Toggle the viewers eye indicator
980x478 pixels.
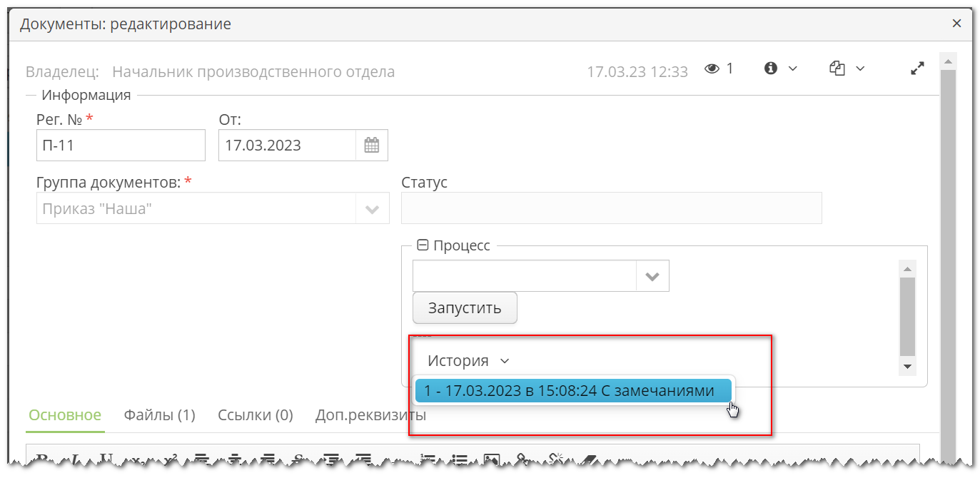(x=711, y=68)
